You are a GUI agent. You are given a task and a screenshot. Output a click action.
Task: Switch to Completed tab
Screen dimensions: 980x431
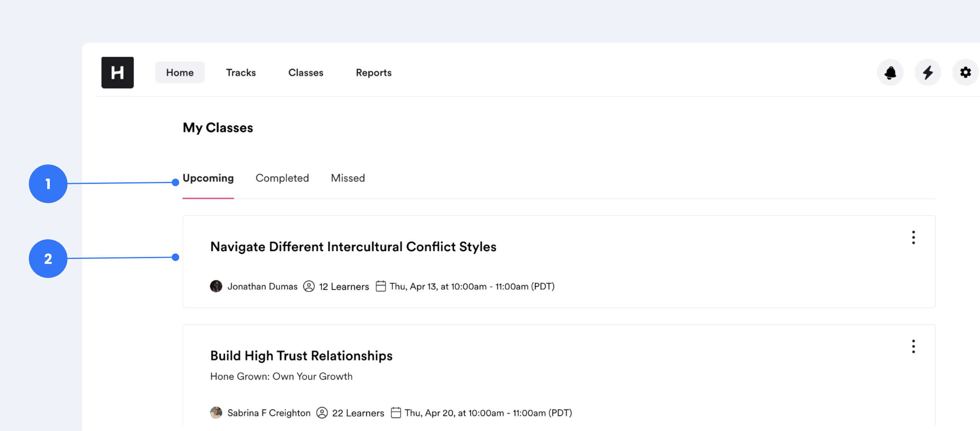coord(282,178)
